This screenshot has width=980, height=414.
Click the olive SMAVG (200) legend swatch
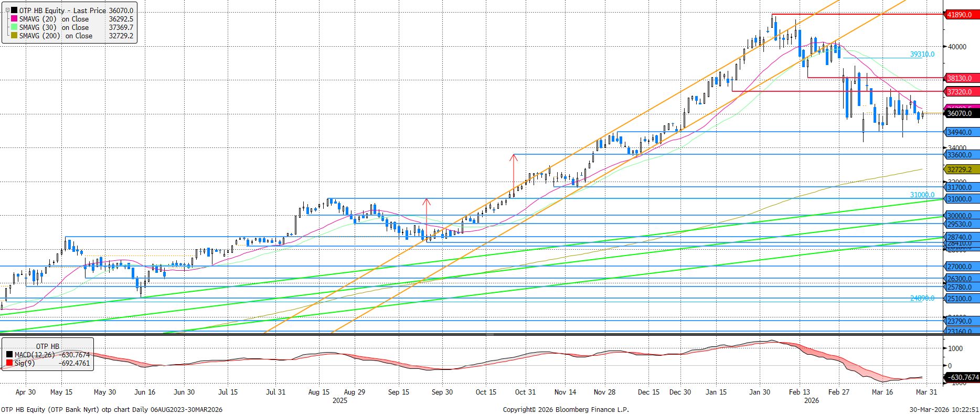pyautogui.click(x=14, y=36)
